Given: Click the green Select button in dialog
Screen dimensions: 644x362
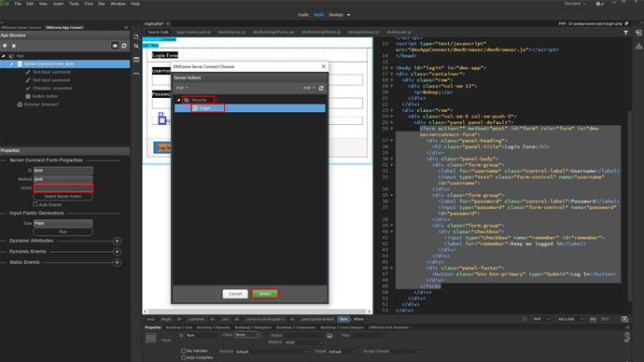Looking at the screenshot, I should 265,294.
